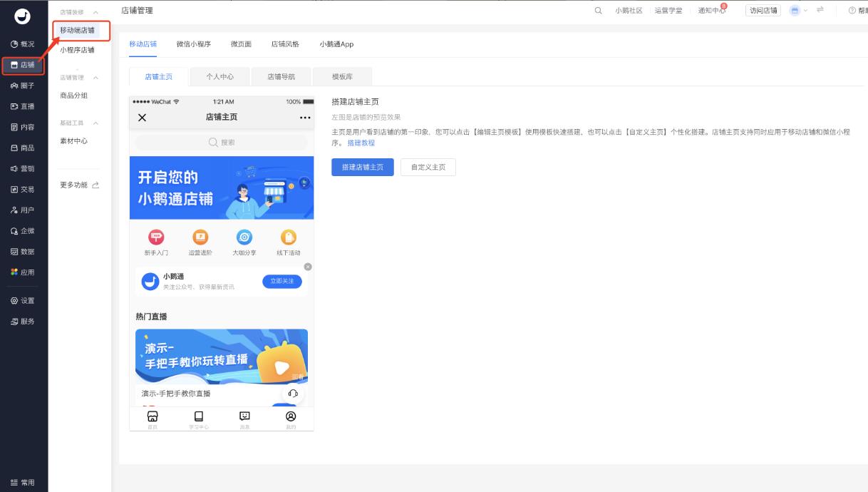The height and width of the screenshot is (492, 868).
Task: Open 常用 at the sidebar bottom
Action: [23, 483]
